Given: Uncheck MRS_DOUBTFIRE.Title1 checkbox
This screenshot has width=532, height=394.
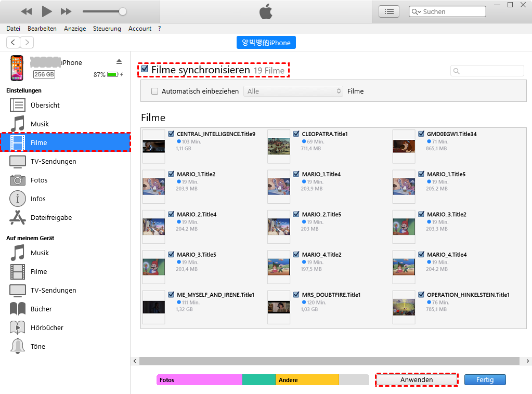Looking at the screenshot, I should [x=296, y=294].
